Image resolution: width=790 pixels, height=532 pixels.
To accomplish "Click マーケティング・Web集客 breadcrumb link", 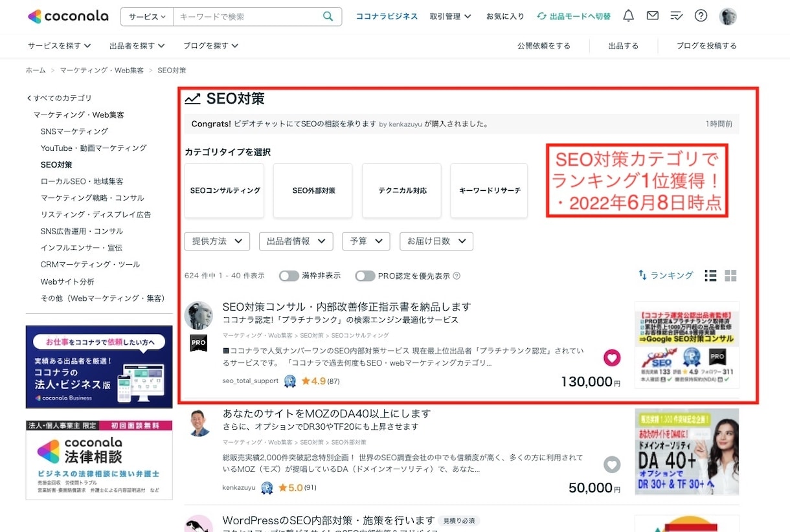I will point(102,70).
